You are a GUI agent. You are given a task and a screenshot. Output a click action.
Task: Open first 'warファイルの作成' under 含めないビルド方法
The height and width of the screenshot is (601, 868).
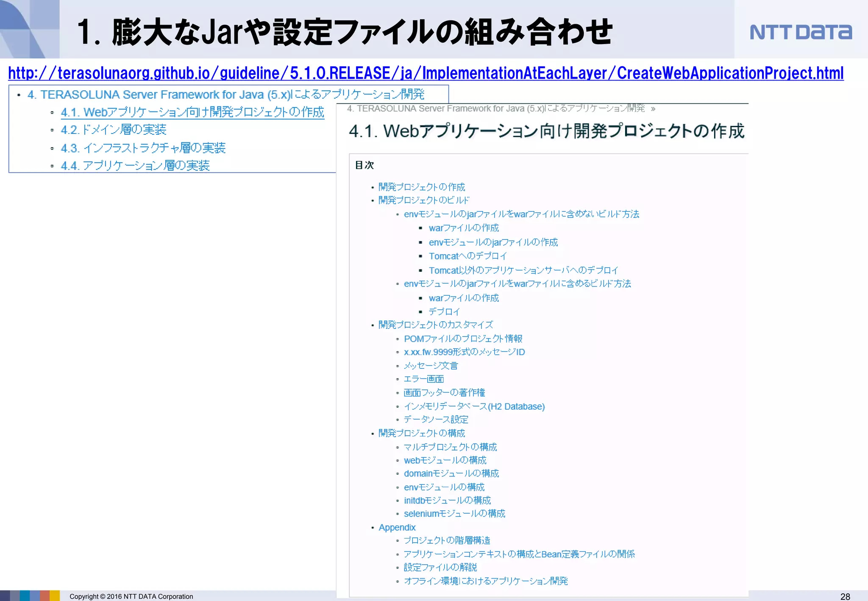point(464,228)
